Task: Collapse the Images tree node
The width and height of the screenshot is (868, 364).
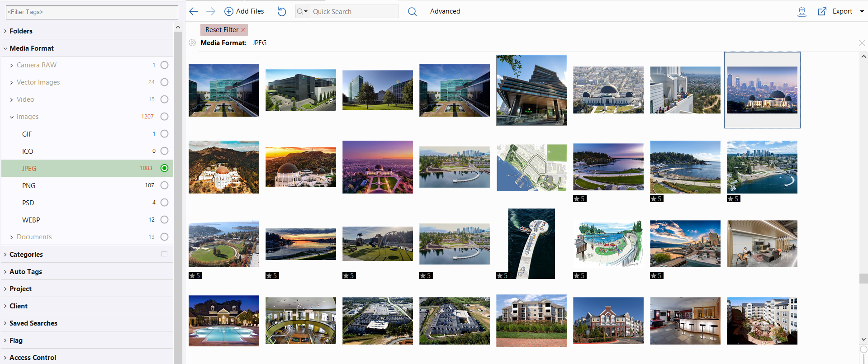Action: coord(12,117)
